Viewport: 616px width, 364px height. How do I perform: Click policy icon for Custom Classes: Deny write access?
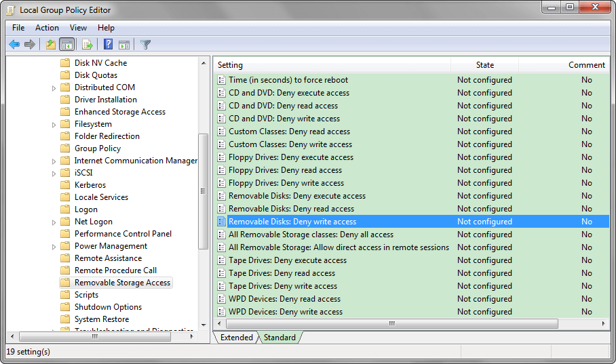pos(222,144)
